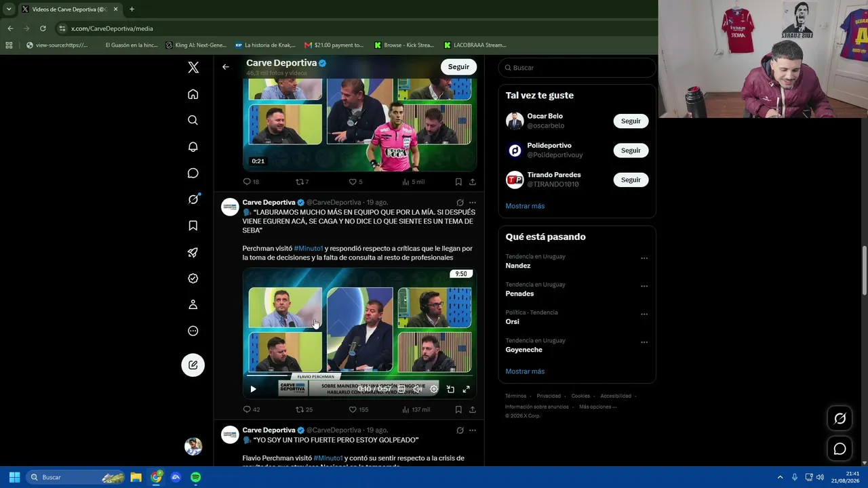Open more options for Goyeneche trend
This screenshot has height=488, width=868.
[644, 342]
